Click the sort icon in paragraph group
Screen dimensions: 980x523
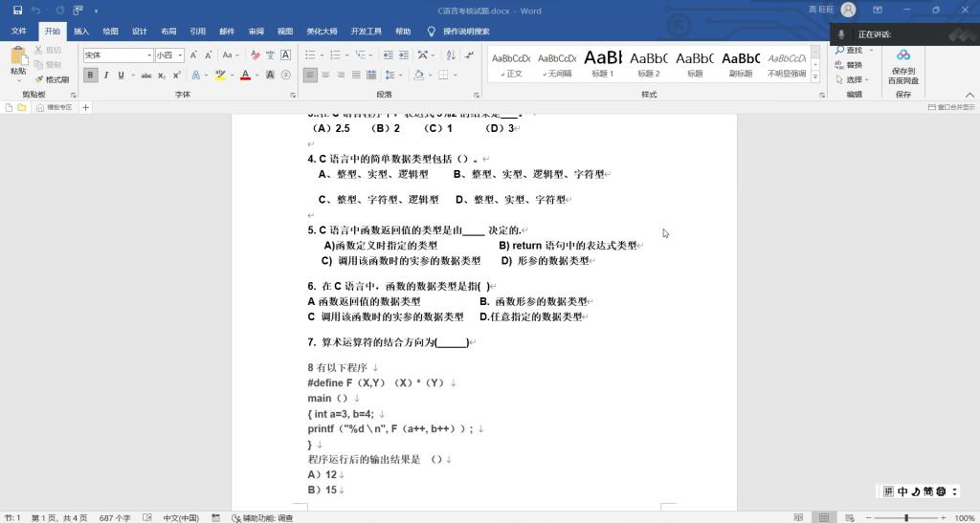450,55
